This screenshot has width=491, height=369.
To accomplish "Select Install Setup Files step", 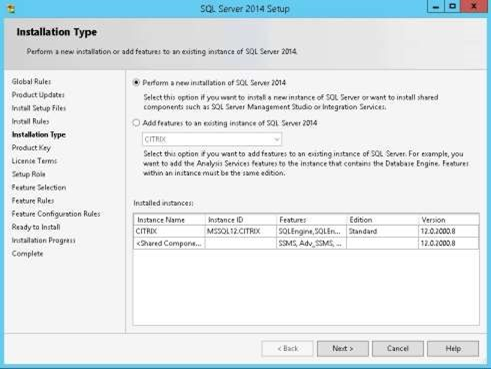I will tap(39, 108).
